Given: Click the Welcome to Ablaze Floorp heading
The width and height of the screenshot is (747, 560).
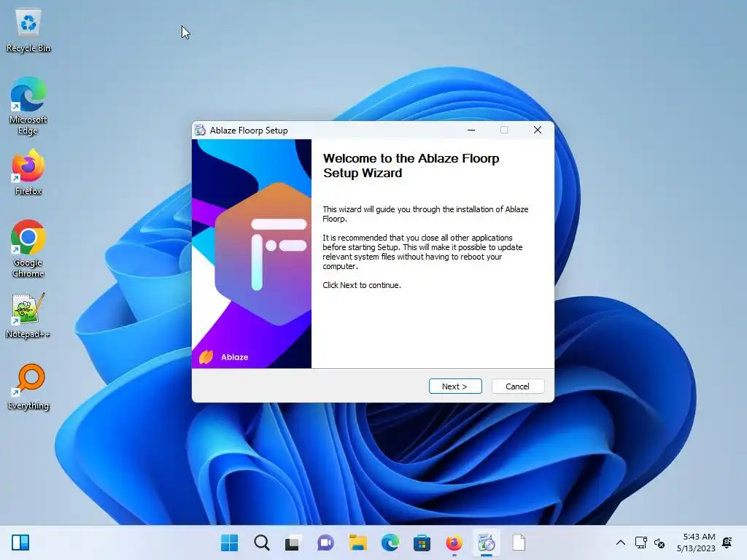Looking at the screenshot, I should pyautogui.click(x=411, y=166).
